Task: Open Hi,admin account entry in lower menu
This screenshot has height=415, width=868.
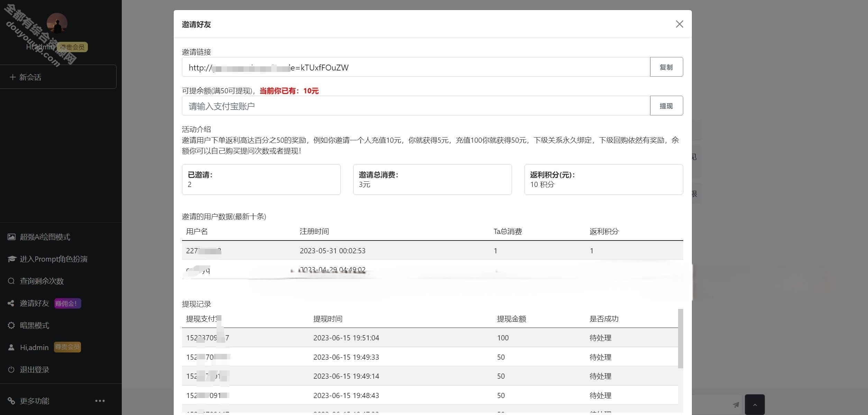Action: (x=34, y=347)
